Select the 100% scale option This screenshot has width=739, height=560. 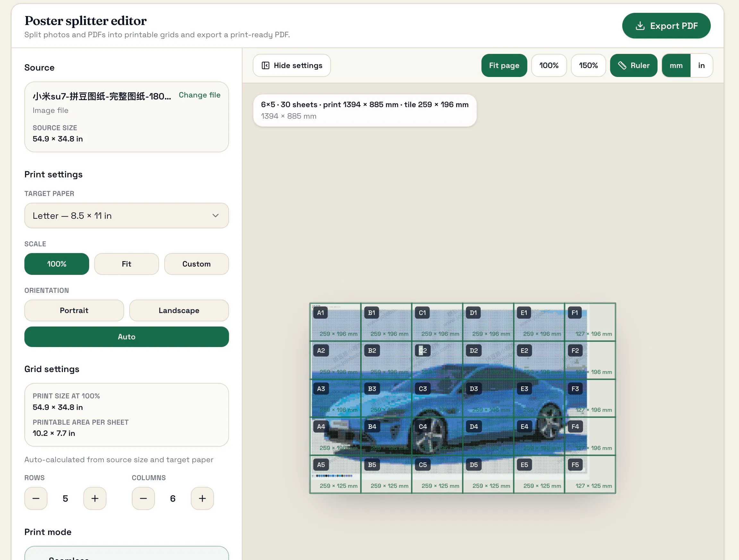pos(57,264)
